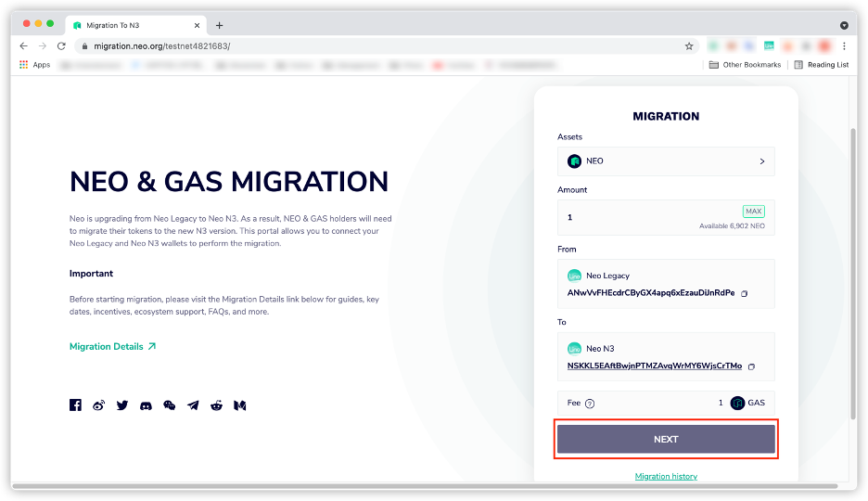Open the Facebook social link icon

(x=75, y=405)
